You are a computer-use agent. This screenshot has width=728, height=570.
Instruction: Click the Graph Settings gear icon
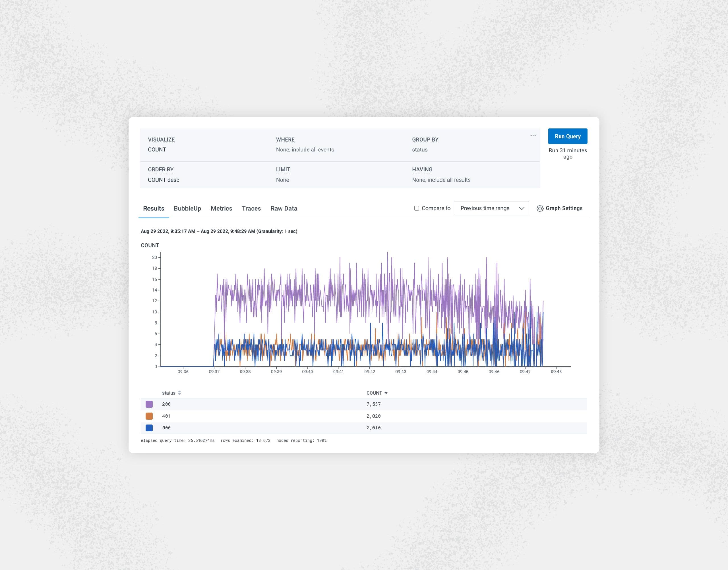coord(540,208)
